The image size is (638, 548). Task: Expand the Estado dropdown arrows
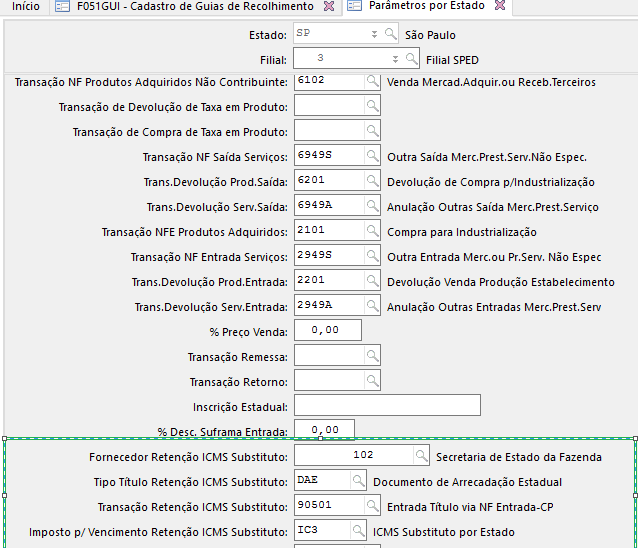374,34
